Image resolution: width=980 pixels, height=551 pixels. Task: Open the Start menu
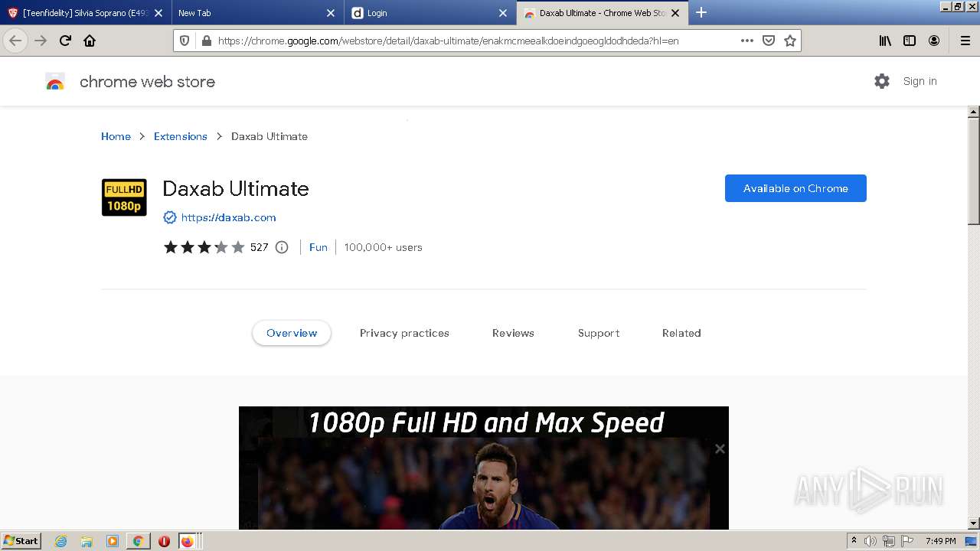(x=21, y=541)
